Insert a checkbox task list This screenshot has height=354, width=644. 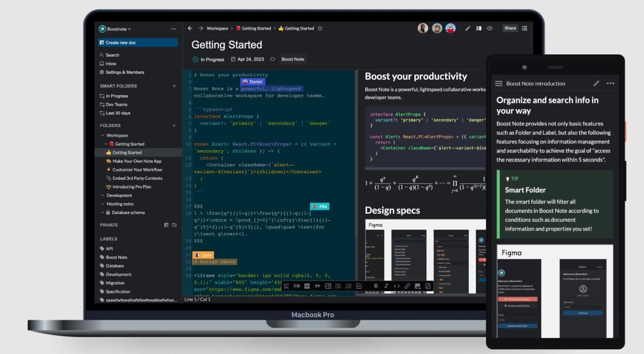(x=359, y=286)
